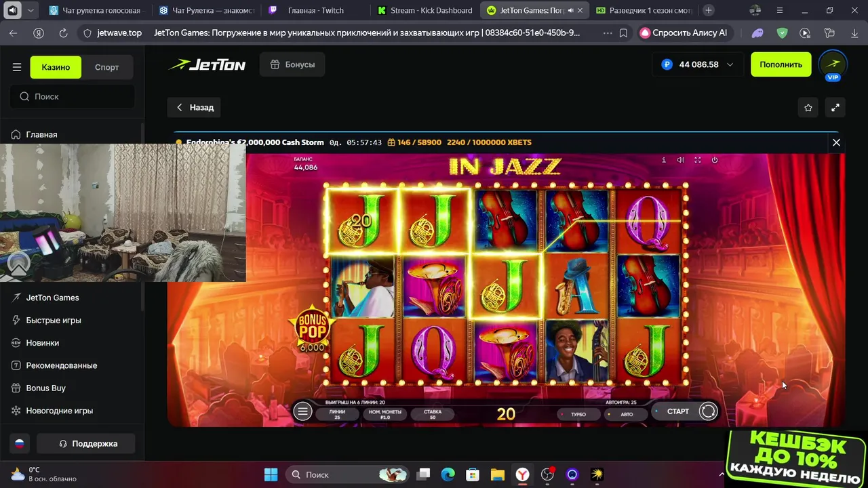The width and height of the screenshot is (868, 488).
Task: Open the purple ghost extension icon
Action: (x=757, y=33)
